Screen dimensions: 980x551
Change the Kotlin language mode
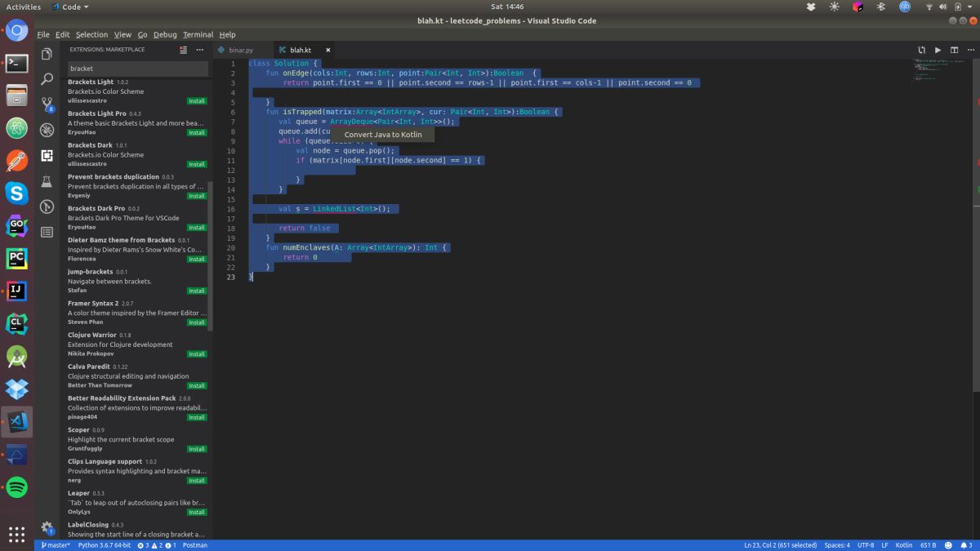(904, 544)
